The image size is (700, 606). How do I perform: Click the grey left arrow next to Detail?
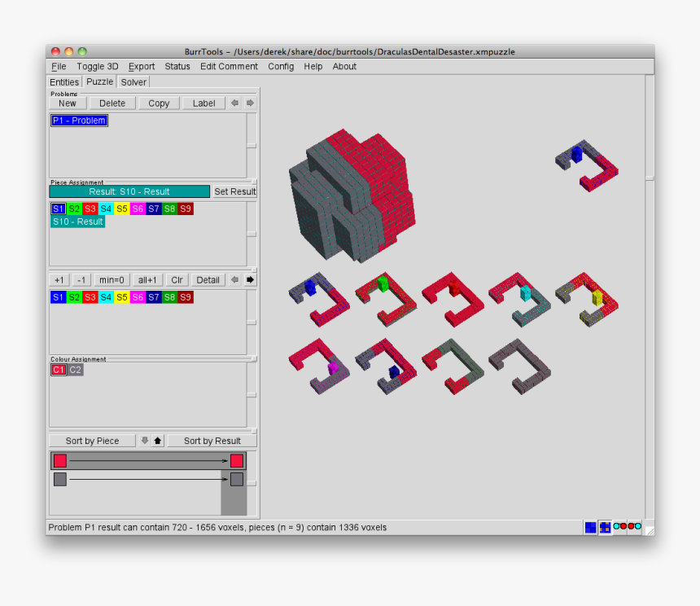(x=235, y=280)
